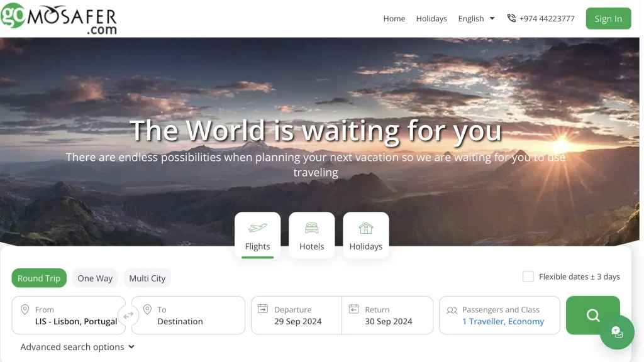Switch to the Holidays tab with house icon

click(365, 235)
